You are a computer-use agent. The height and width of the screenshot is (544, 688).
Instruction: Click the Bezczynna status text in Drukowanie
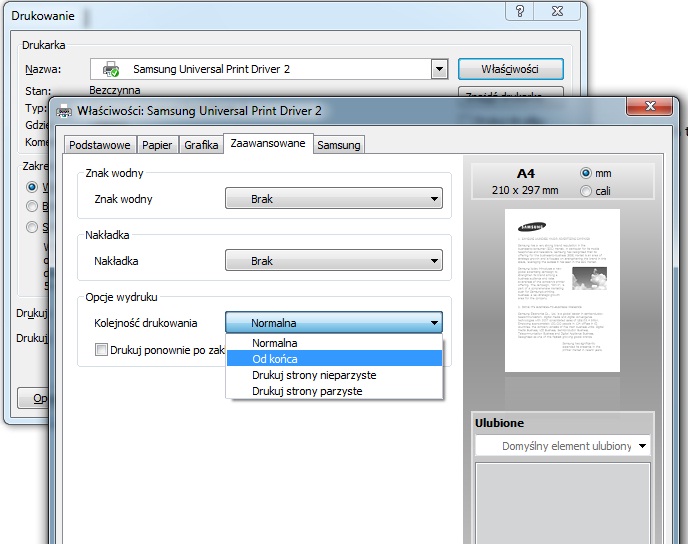115,90
